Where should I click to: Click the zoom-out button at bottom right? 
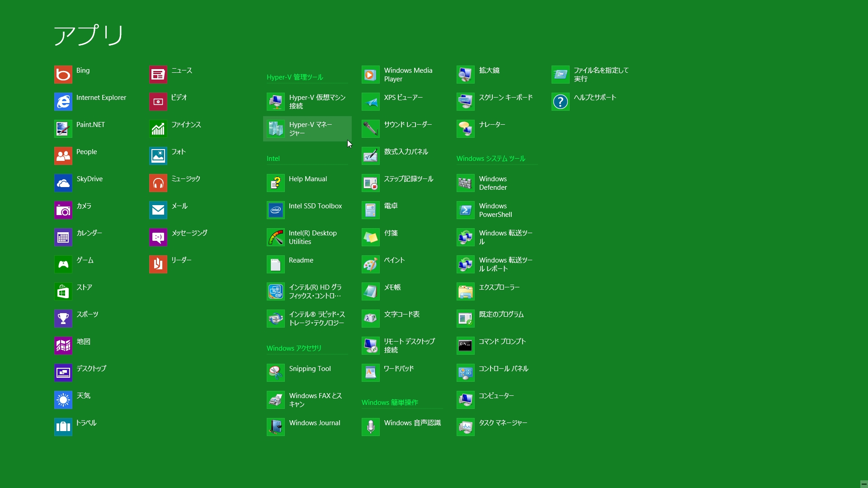(x=863, y=483)
